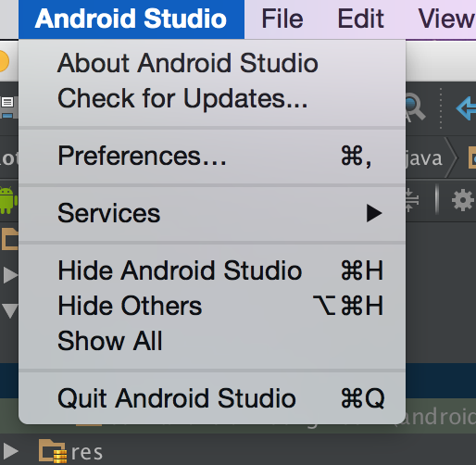Click the Android Studio menu title
476x465 pixels.
tap(132, 19)
